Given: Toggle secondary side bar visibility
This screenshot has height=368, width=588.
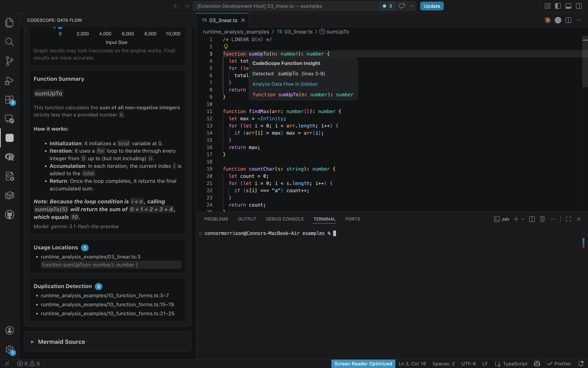Looking at the screenshot, I should (579, 6).
